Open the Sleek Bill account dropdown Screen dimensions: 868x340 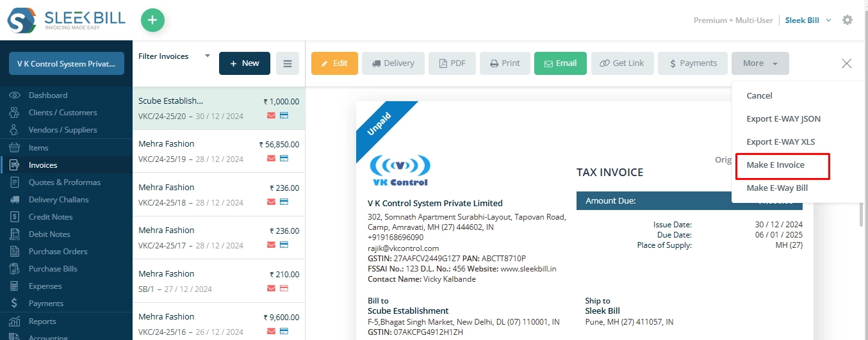click(808, 20)
